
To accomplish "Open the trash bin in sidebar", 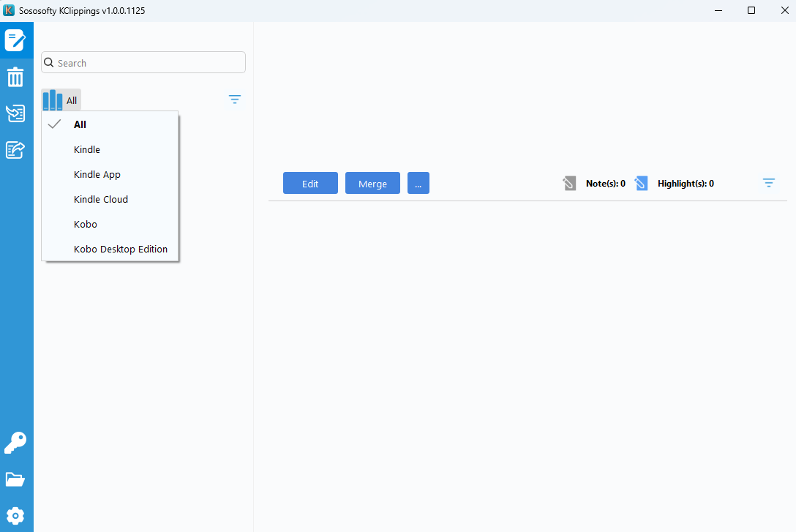I will click(15, 77).
